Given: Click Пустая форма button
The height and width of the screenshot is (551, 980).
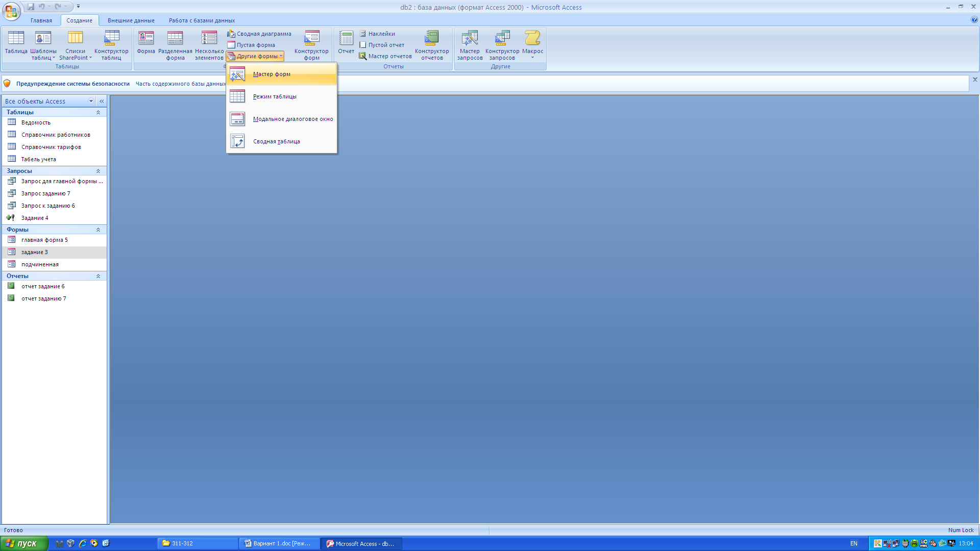Looking at the screenshot, I should tap(251, 45).
